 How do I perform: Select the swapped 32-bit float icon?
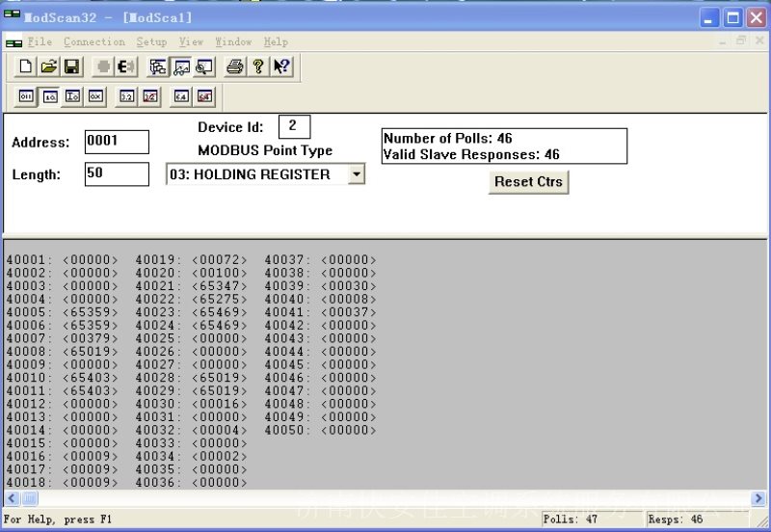(x=150, y=96)
